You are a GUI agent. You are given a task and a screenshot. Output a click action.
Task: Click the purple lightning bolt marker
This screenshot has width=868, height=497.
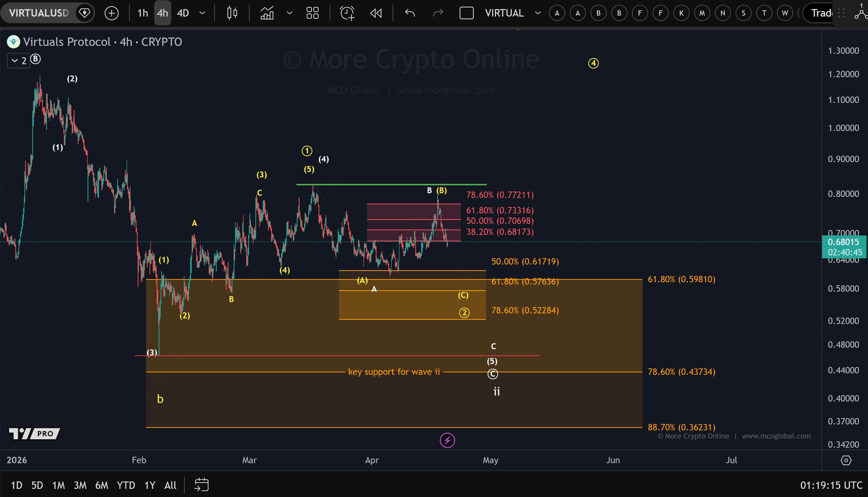(x=447, y=440)
